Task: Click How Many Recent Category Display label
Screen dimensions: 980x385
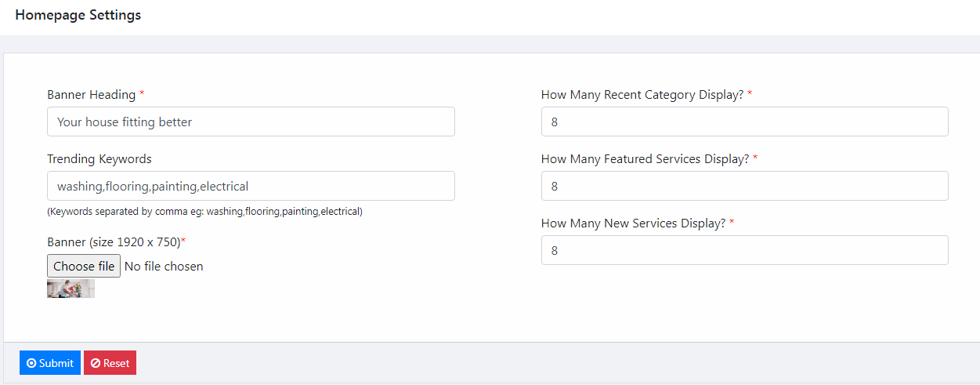Action: click(642, 95)
